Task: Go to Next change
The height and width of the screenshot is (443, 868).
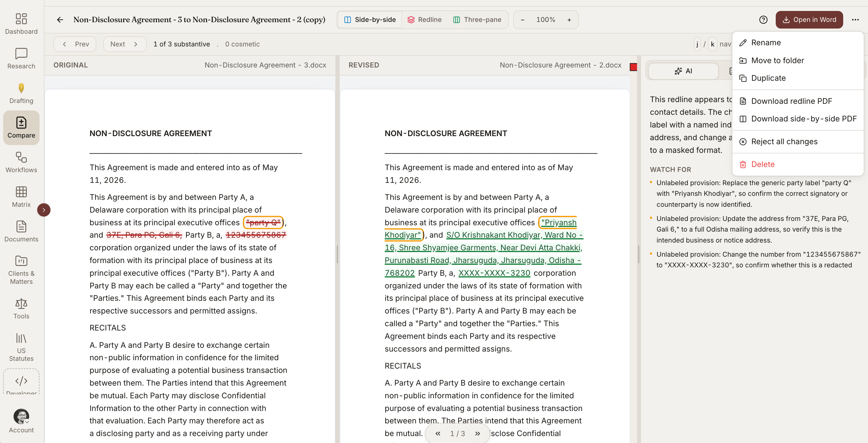Action: pyautogui.click(x=125, y=44)
